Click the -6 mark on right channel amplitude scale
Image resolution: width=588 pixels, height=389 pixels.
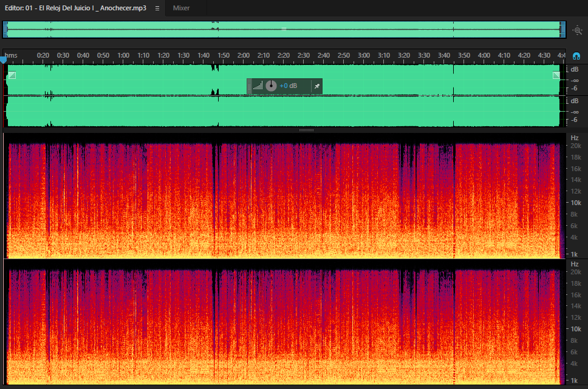click(575, 120)
